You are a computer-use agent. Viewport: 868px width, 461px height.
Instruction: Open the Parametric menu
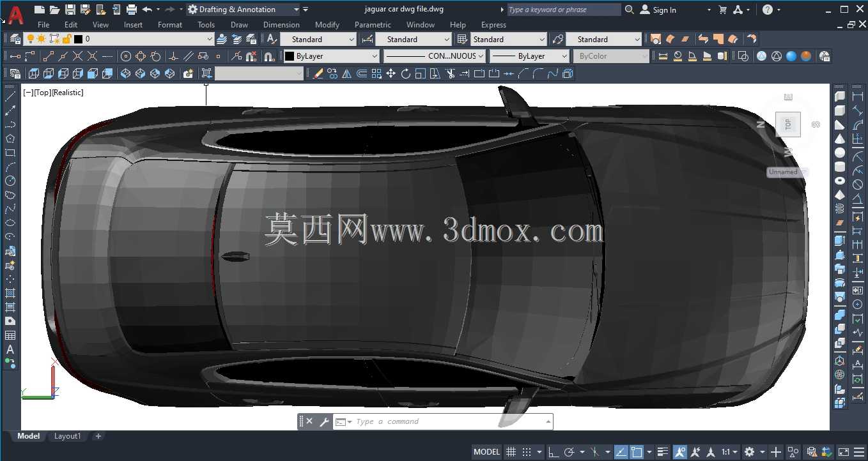point(373,25)
